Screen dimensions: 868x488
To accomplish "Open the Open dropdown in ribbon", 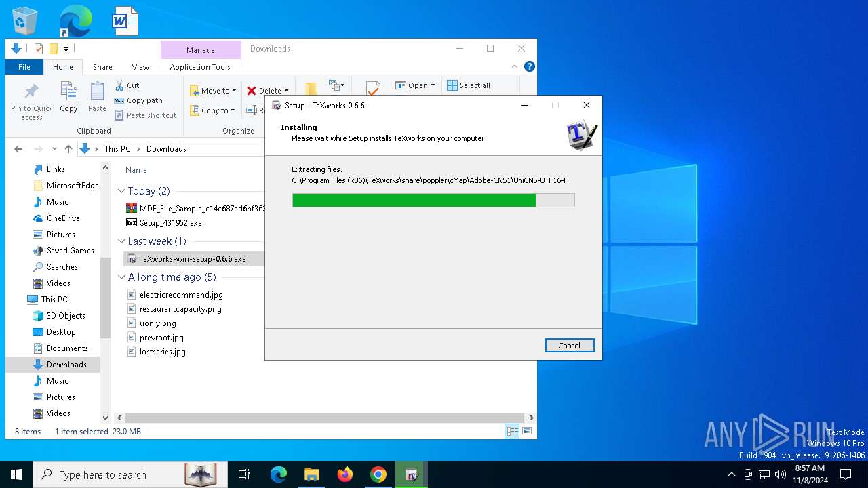I will coord(415,85).
